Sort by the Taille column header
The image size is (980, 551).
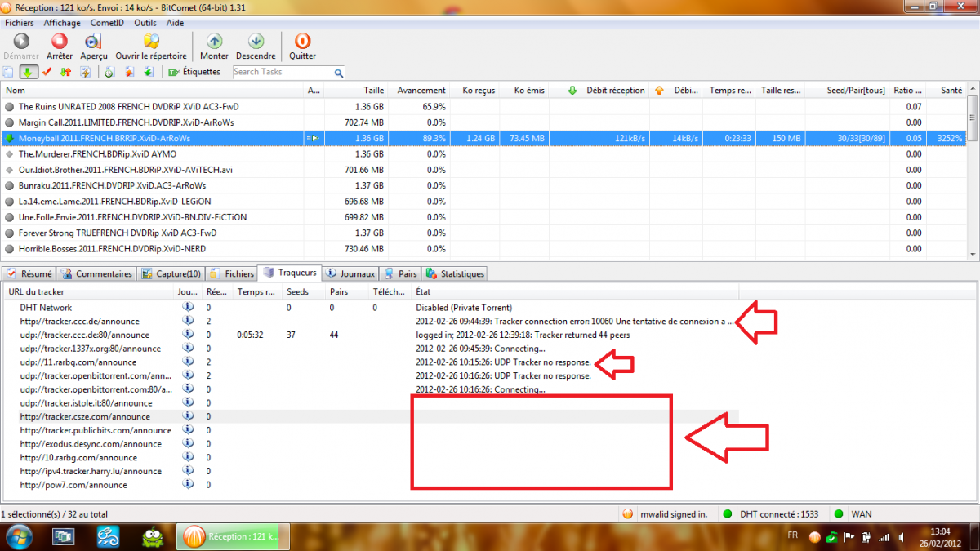coord(356,91)
